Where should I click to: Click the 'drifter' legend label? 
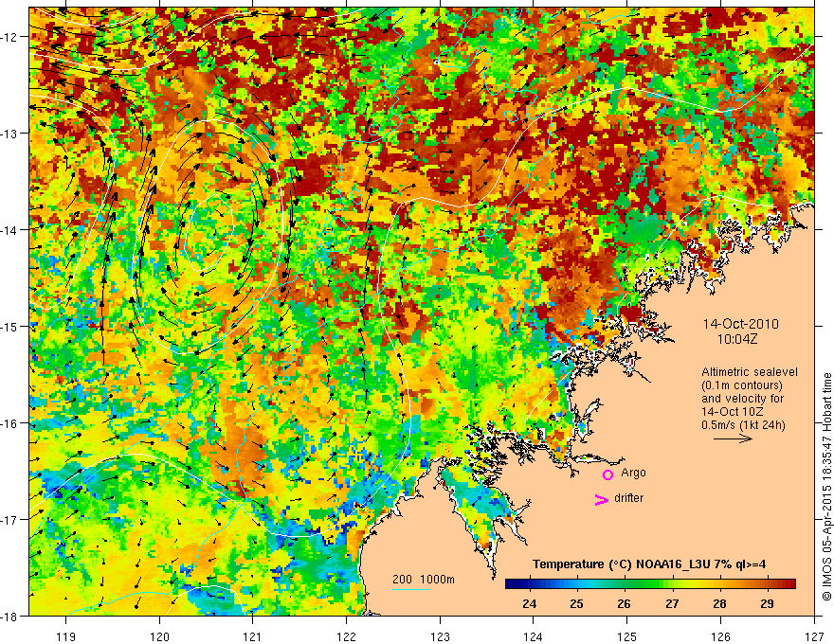628,498
